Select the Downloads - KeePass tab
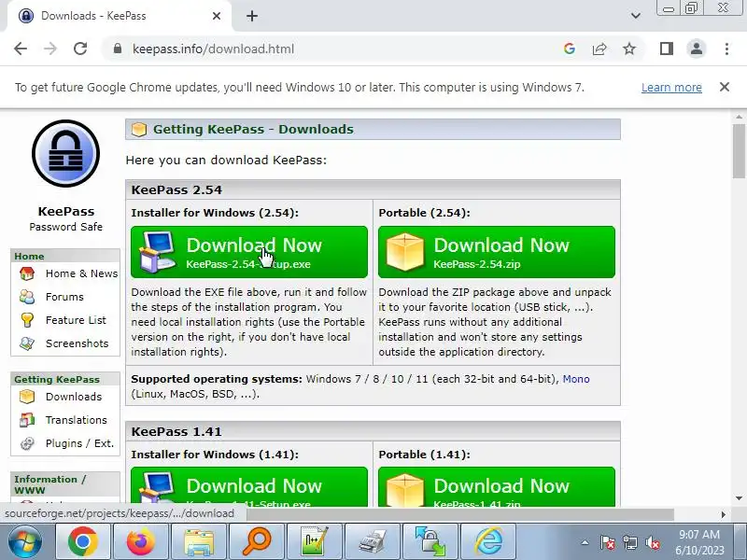747x560 pixels. point(120,16)
